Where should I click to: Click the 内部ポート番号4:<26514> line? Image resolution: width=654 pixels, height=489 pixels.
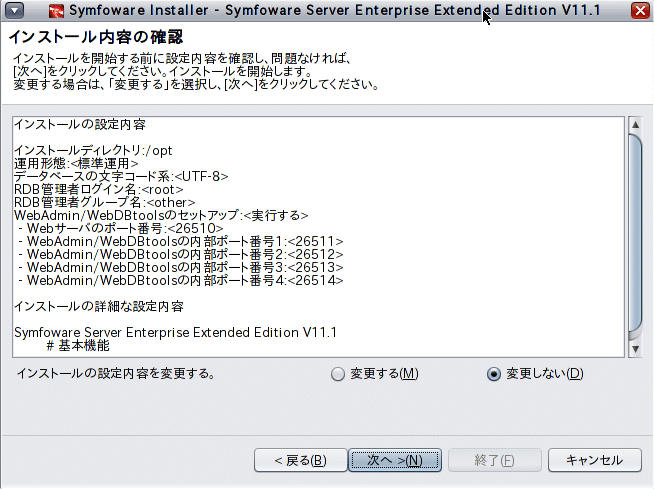point(181,280)
